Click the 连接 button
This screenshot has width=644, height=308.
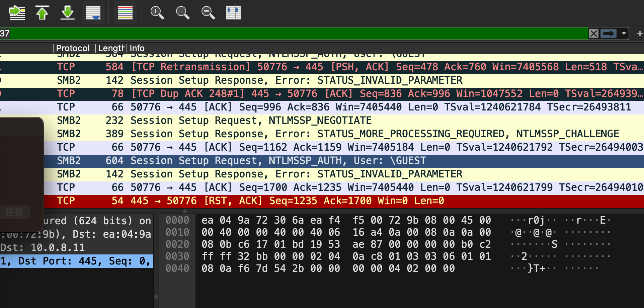(14, 212)
